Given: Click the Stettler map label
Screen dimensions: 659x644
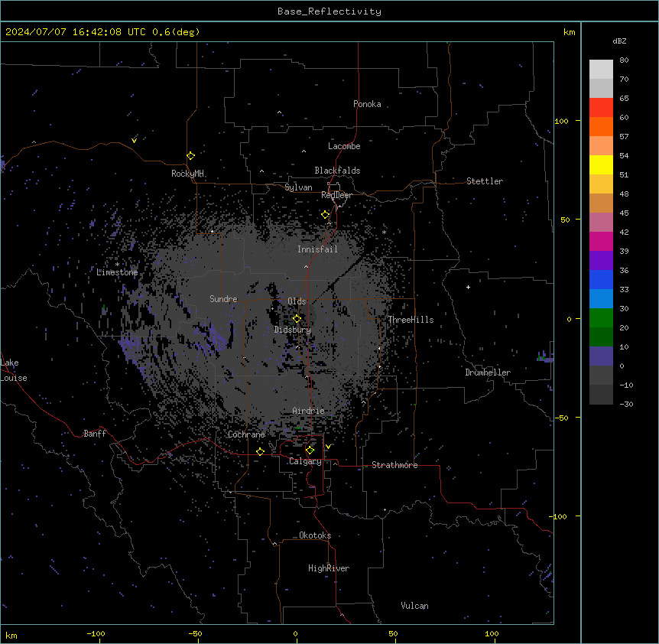Looking at the screenshot, I should (485, 181).
